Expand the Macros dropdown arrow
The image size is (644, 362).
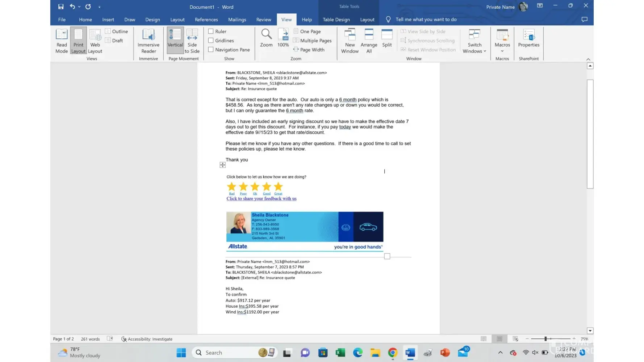click(502, 51)
